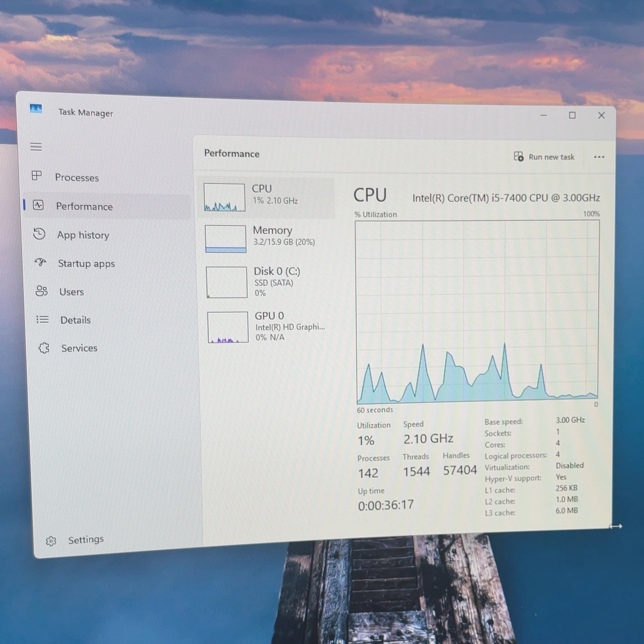
Task: Maximize the Task Manager window
Action: 572,115
